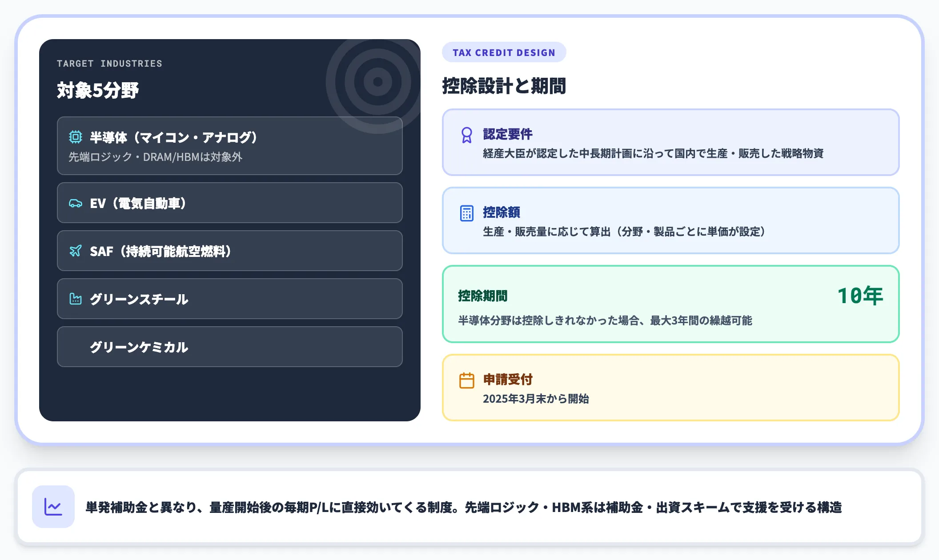The width and height of the screenshot is (939, 560).
Task: Select the SAF（持続可能航空燃料） heading
Action: click(x=161, y=251)
